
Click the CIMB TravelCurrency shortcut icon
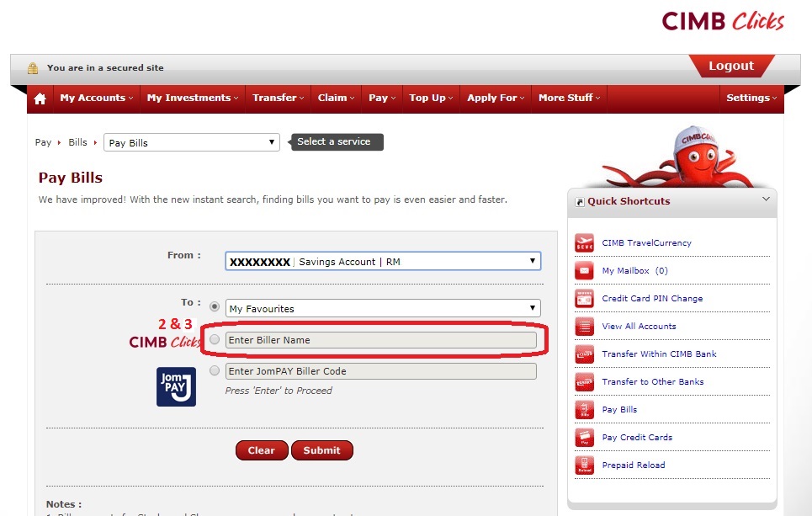click(x=584, y=242)
